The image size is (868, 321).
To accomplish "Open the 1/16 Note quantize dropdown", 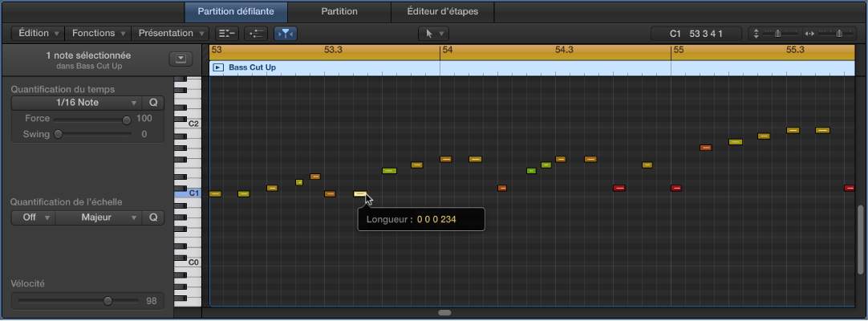I will click(76, 103).
